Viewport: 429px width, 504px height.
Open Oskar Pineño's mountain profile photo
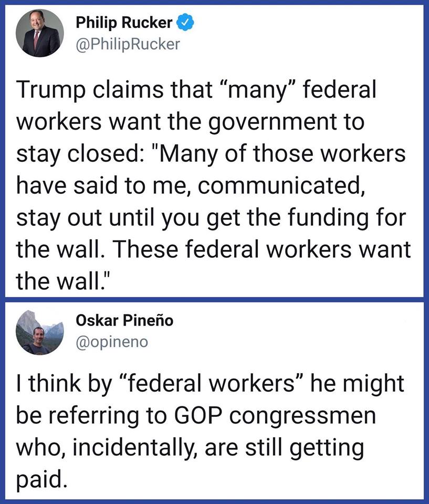[x=40, y=331]
